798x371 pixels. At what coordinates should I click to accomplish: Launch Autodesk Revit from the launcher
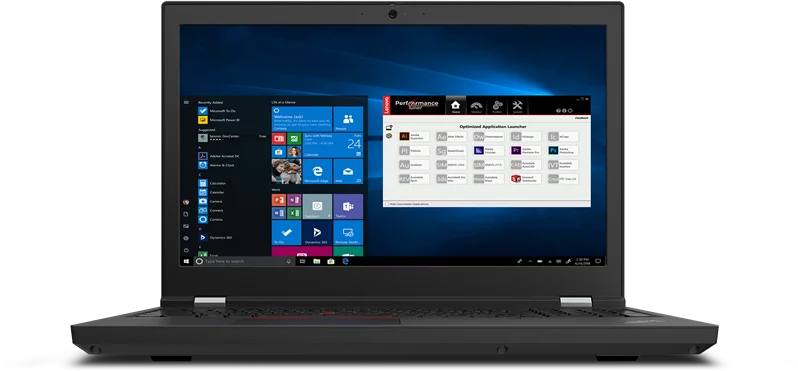(x=414, y=179)
